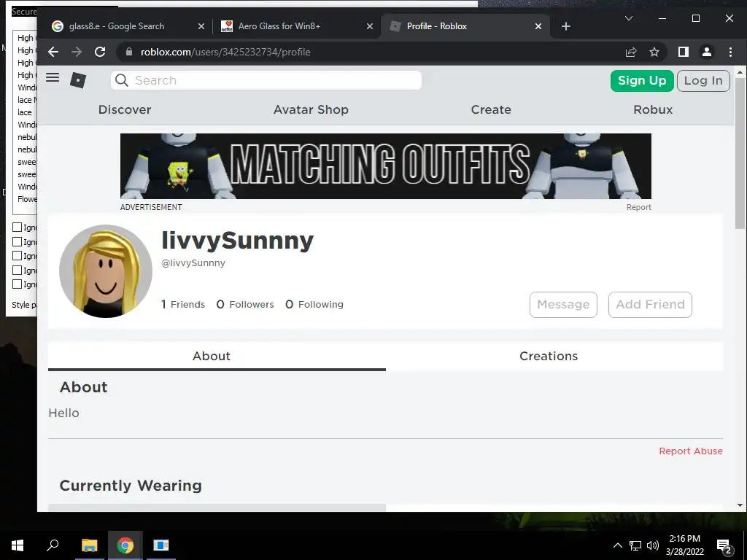Open the Windows Start menu
Screen dimensions: 747x560
(x=18, y=545)
